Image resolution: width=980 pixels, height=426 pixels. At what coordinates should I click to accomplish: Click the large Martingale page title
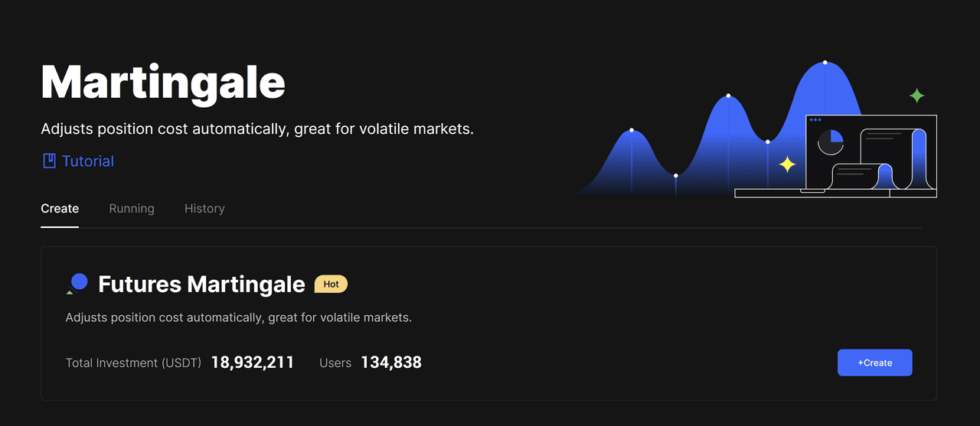point(163,81)
